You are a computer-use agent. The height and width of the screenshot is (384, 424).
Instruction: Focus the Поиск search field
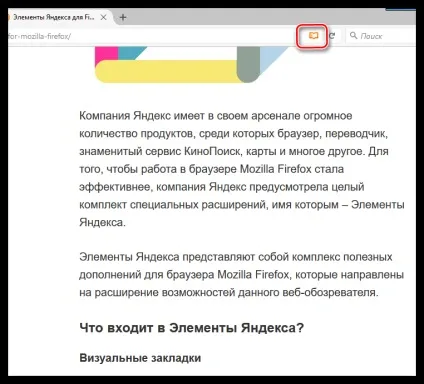pyautogui.click(x=381, y=36)
